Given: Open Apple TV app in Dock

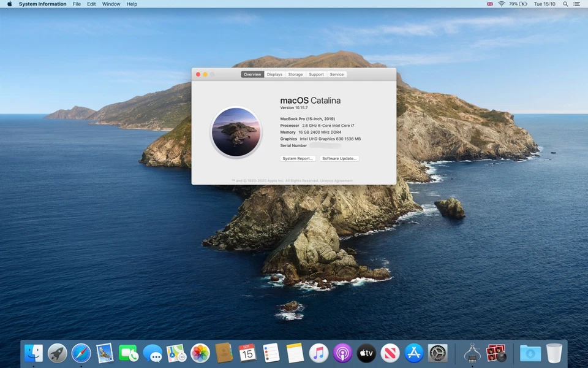Looking at the screenshot, I should (x=366, y=353).
